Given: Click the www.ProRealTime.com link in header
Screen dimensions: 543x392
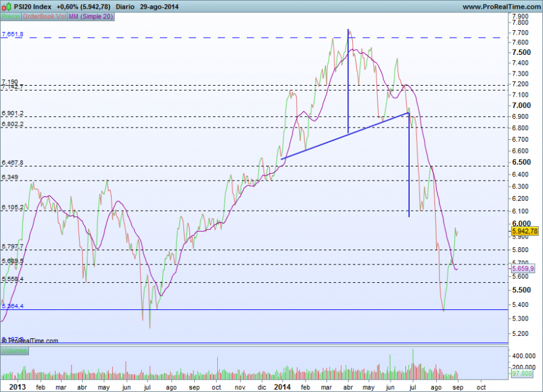Looking at the screenshot, I should (x=502, y=7).
